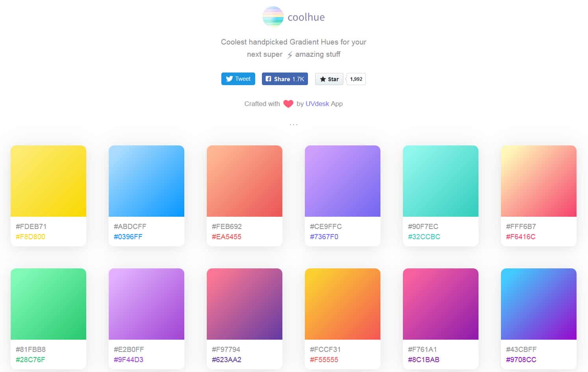
Task: Copy the #F6416C hex code text
Action: click(x=521, y=237)
